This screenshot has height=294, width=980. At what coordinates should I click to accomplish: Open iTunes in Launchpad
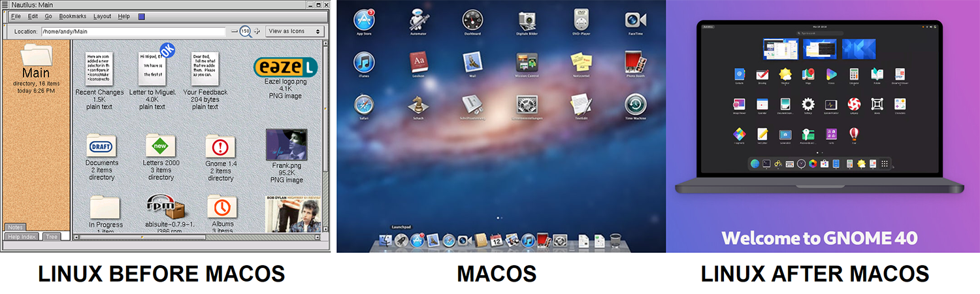pyautogui.click(x=364, y=62)
